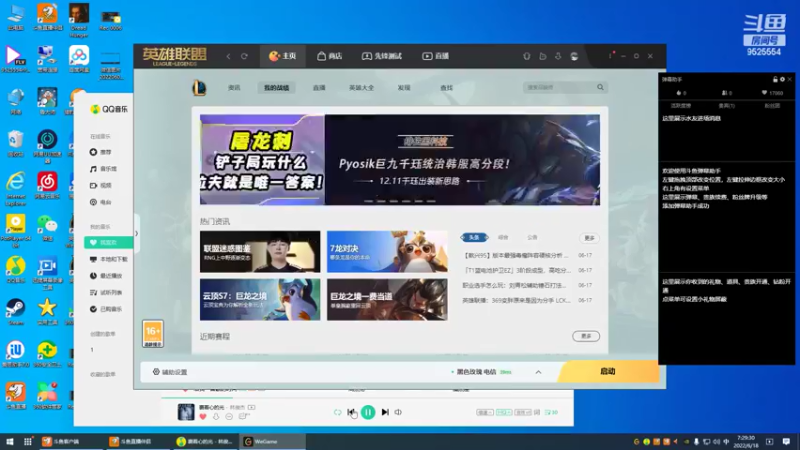Click the summoner search input field
The width and height of the screenshot is (800, 450).
pos(560,87)
